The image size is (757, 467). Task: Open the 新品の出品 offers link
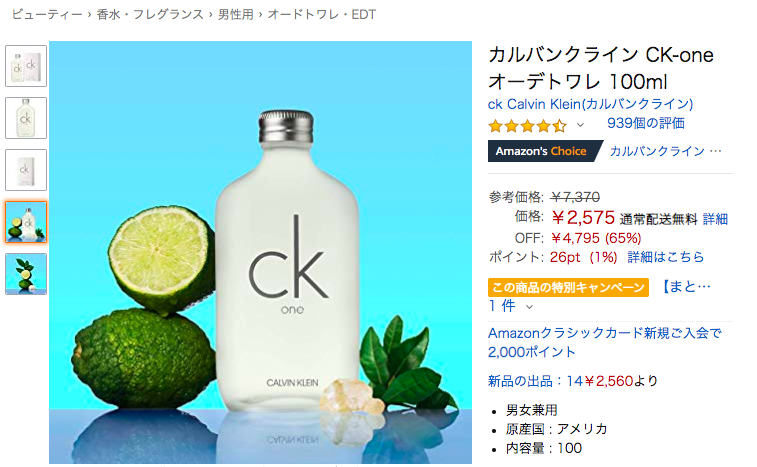point(572,381)
